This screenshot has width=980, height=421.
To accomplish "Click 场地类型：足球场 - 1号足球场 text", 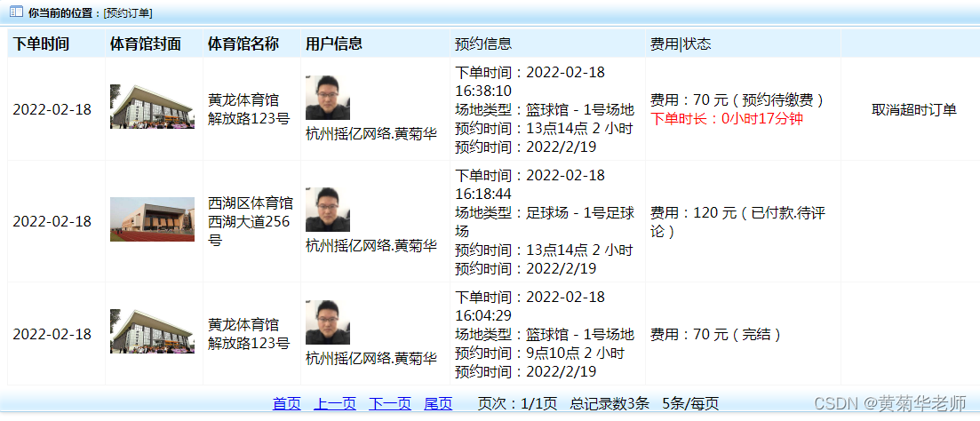I will point(545,222).
